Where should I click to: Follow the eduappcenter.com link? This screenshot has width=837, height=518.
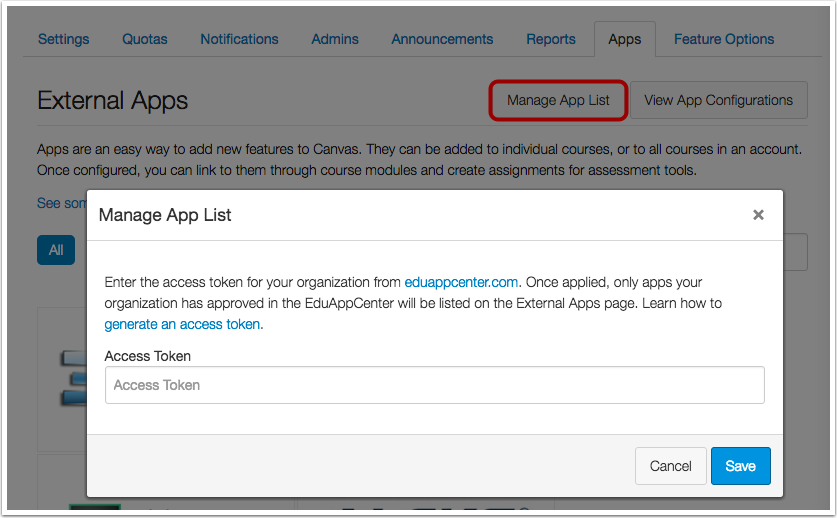(461, 282)
